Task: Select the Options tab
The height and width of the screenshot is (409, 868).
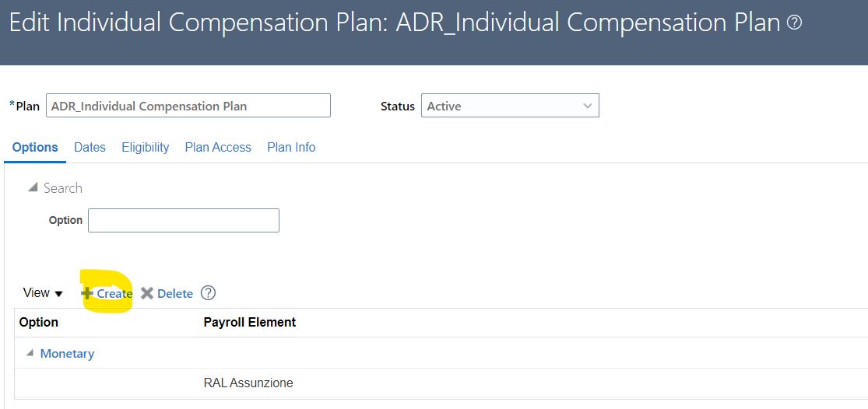Action: 35,148
